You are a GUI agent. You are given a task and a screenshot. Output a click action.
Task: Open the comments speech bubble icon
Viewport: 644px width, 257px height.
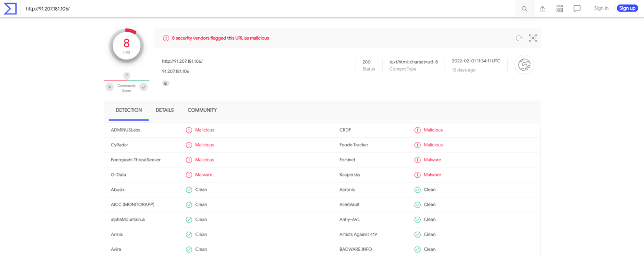[x=577, y=9]
